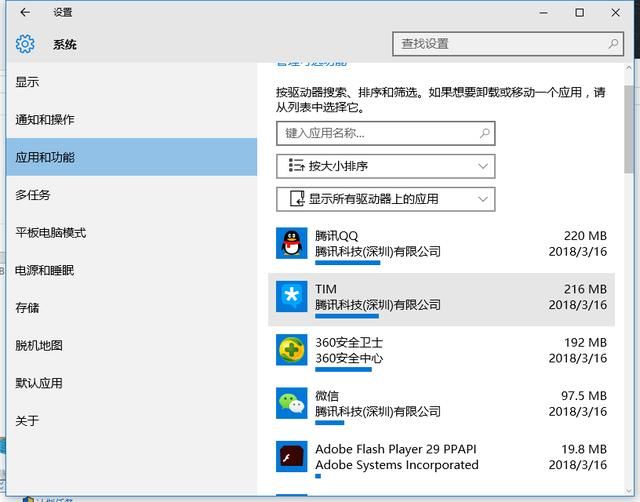Open 通知和操作 settings page
Screen dimensions: 640x502
[x=131, y=120]
